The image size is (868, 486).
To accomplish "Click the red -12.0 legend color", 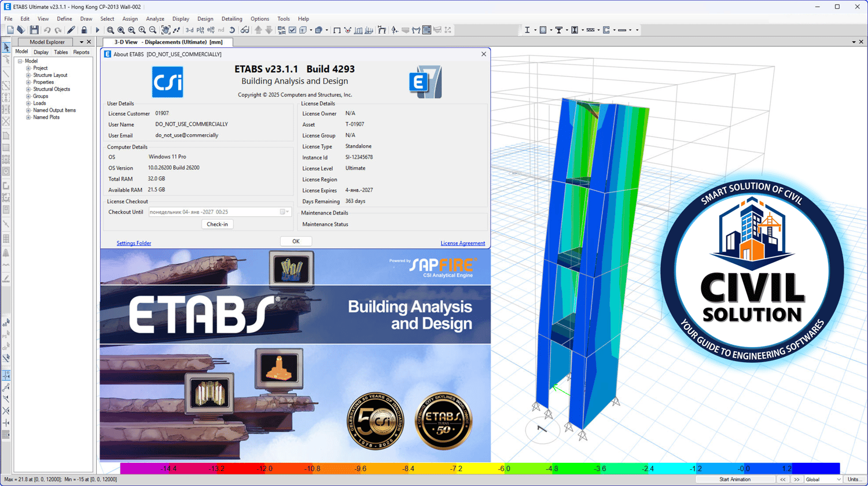I will 266,469.
